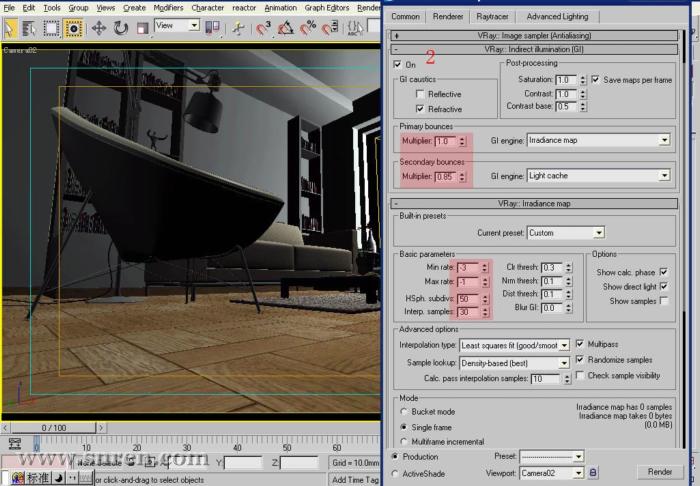The width and height of the screenshot is (700, 486).
Task: Open the Modifiers menu
Action: [x=167, y=7]
